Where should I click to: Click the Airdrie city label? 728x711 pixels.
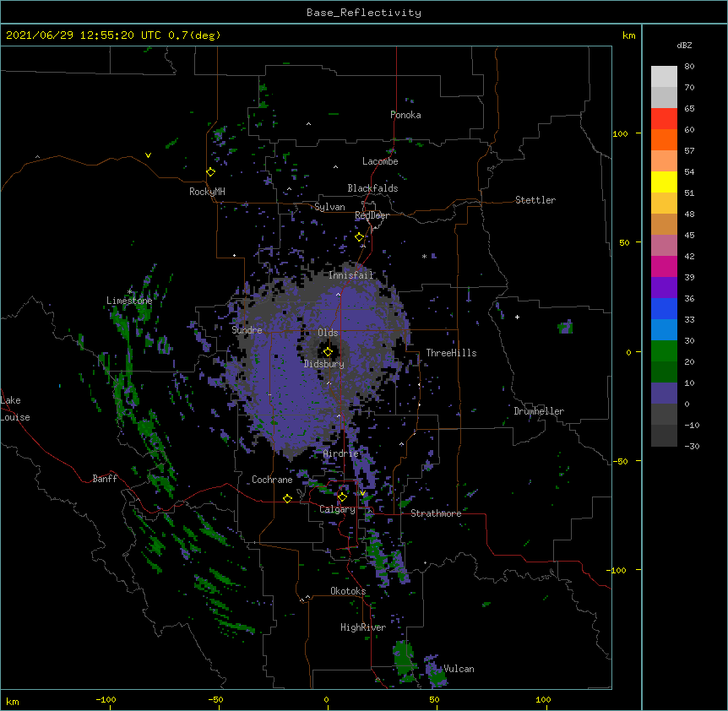(x=341, y=453)
